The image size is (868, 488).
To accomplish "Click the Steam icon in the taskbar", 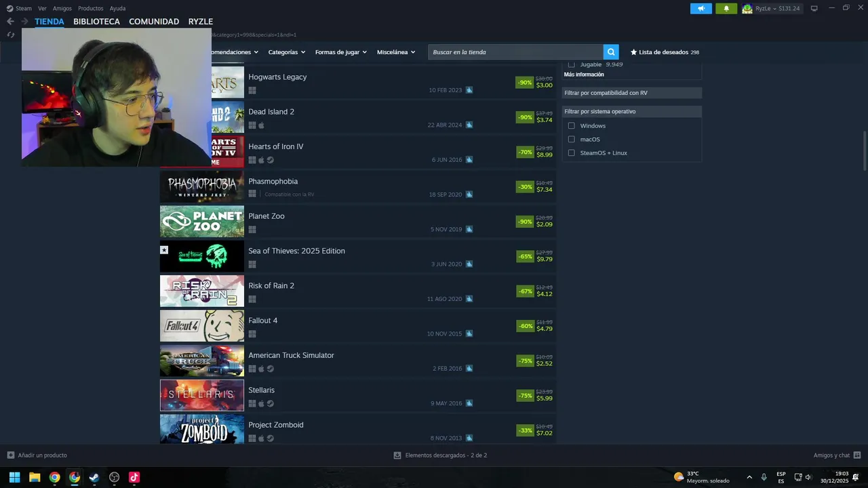I will [x=94, y=477].
